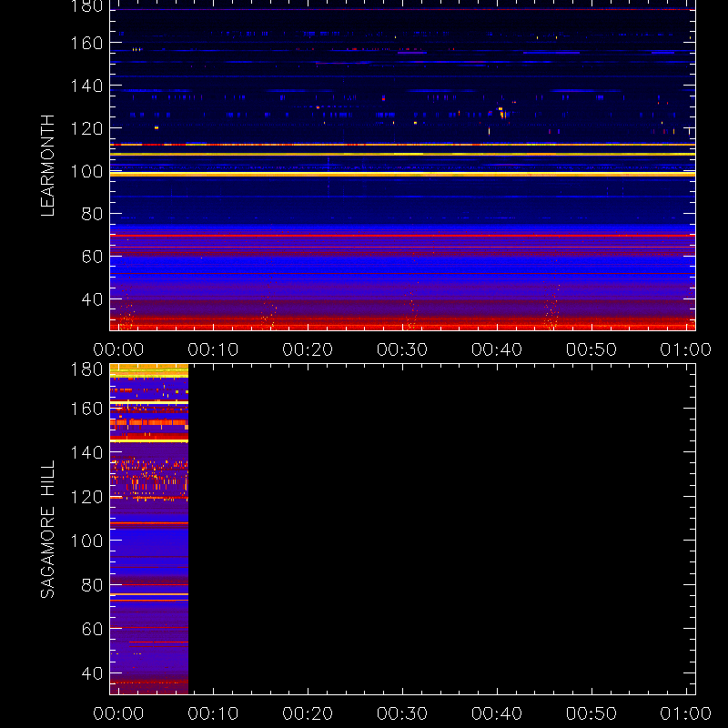Select the 100 tick label on Learmonth axis

(x=86, y=171)
